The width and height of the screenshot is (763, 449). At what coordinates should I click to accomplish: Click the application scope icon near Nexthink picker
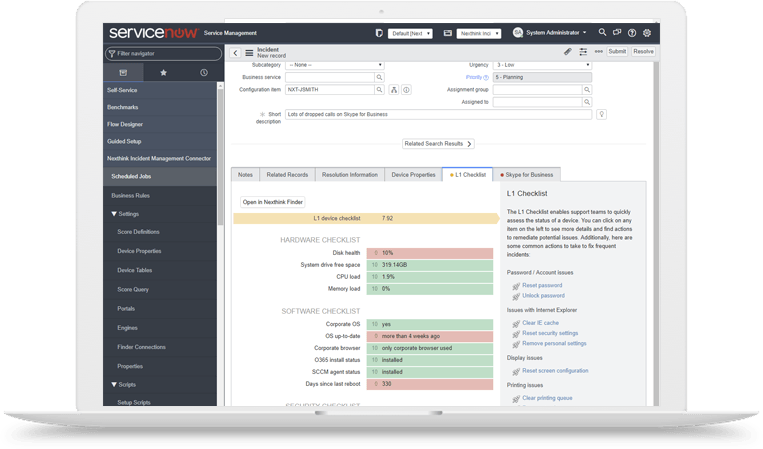pyautogui.click(x=448, y=33)
